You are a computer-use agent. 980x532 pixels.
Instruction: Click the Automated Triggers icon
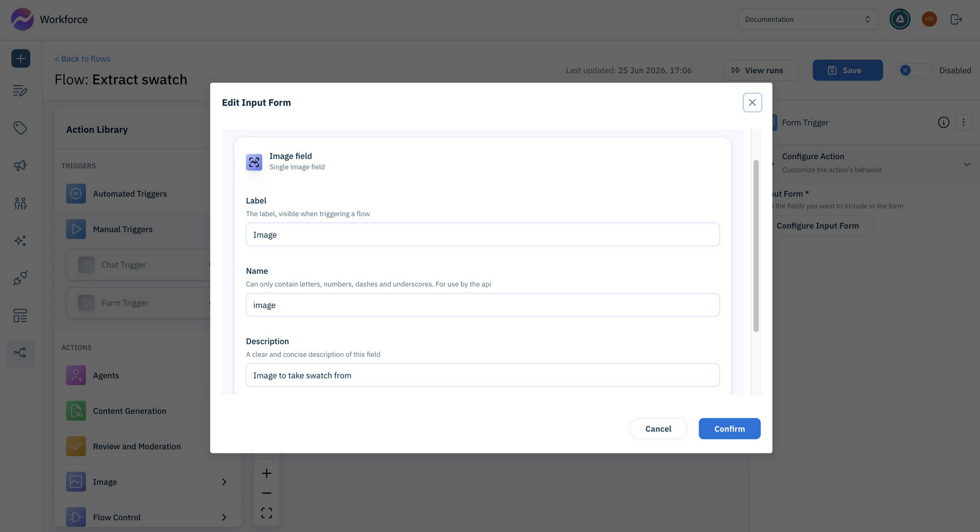pos(76,194)
